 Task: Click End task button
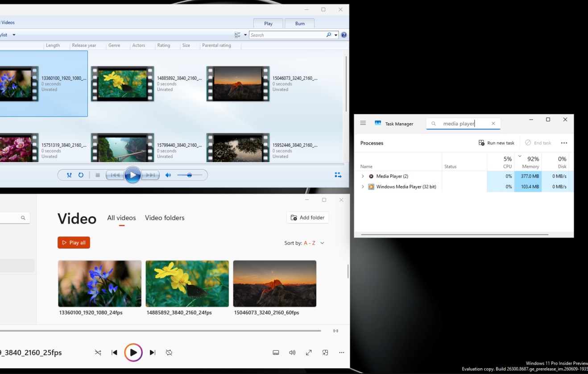point(538,143)
